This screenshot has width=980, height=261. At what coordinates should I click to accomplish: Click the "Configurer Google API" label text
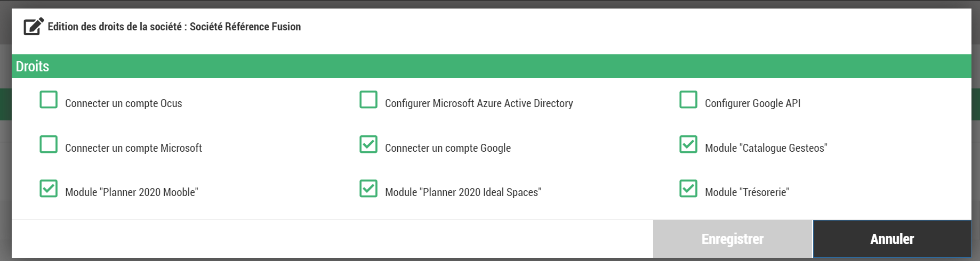(x=752, y=103)
